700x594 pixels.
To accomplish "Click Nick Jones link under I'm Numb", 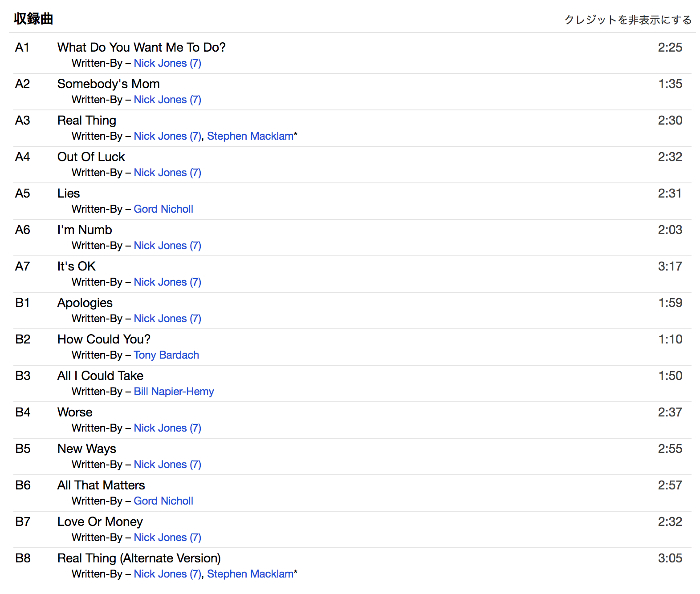I will click(167, 246).
